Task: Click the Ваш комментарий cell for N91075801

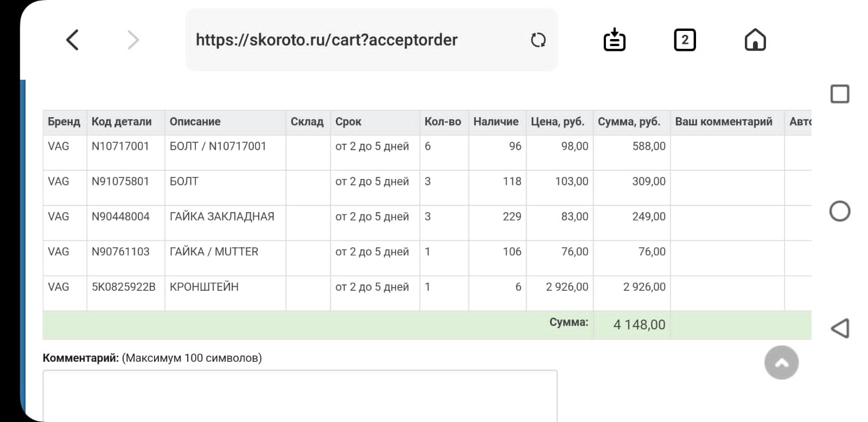Action: 727,187
